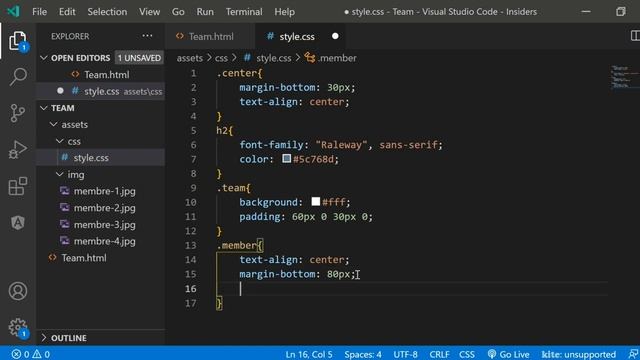Open the Explorer view in activity bar
This screenshot has height=360, width=640.
coord(18,41)
